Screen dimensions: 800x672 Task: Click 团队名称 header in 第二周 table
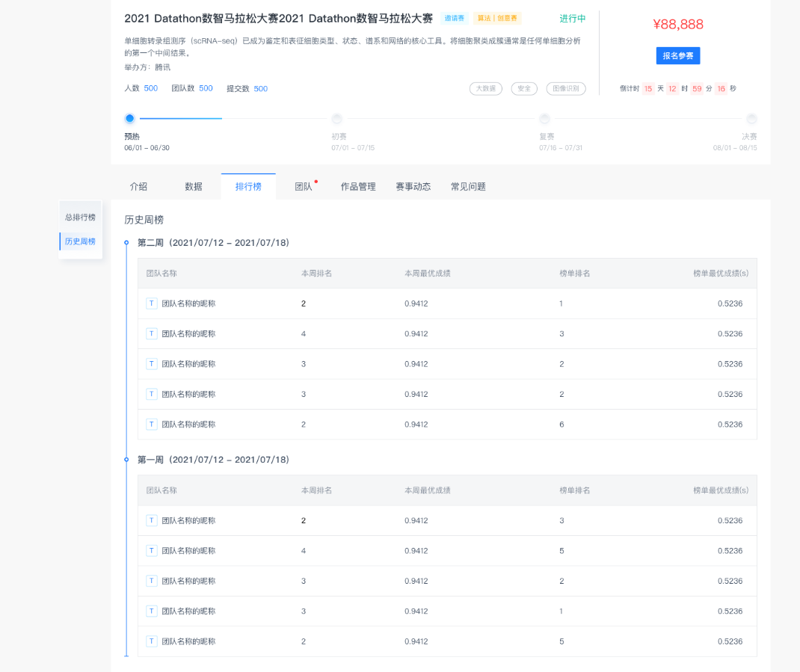(161, 274)
